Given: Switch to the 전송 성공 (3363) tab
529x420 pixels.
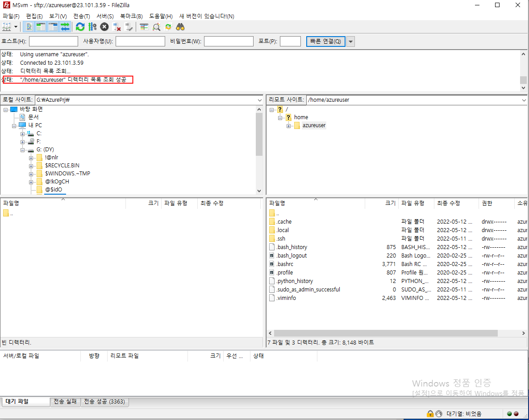Looking at the screenshot, I should pyautogui.click(x=104, y=401).
